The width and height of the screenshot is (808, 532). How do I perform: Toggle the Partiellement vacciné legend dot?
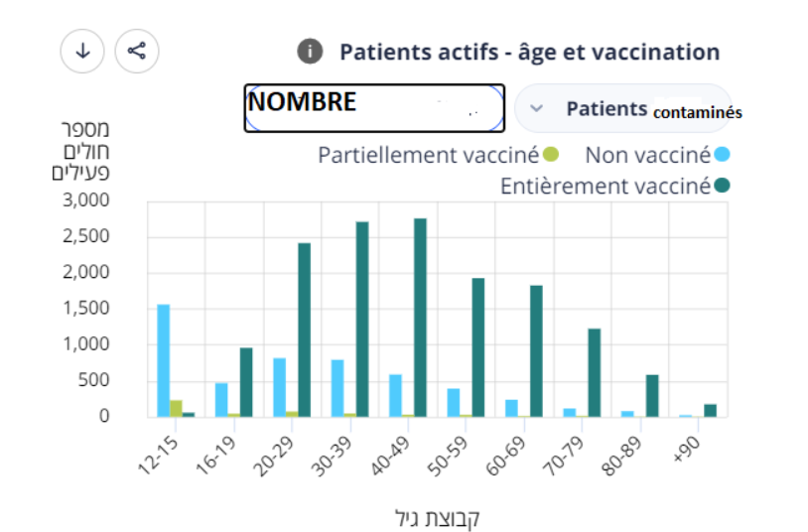[x=552, y=155]
